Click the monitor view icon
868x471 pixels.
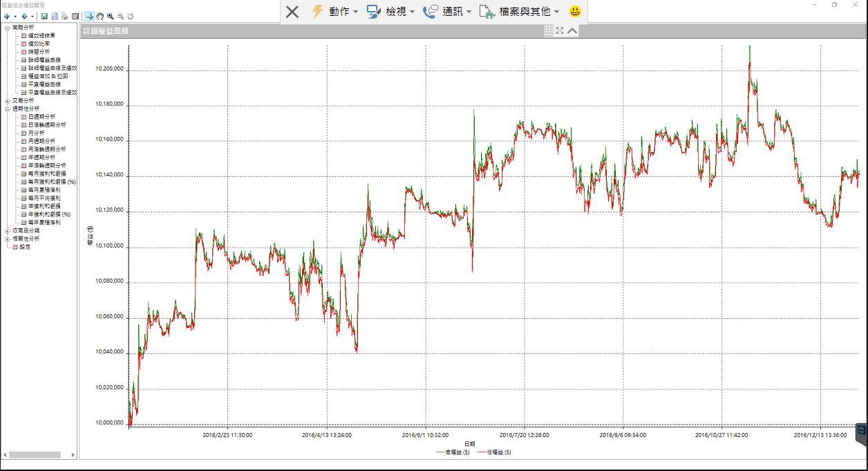point(374,12)
